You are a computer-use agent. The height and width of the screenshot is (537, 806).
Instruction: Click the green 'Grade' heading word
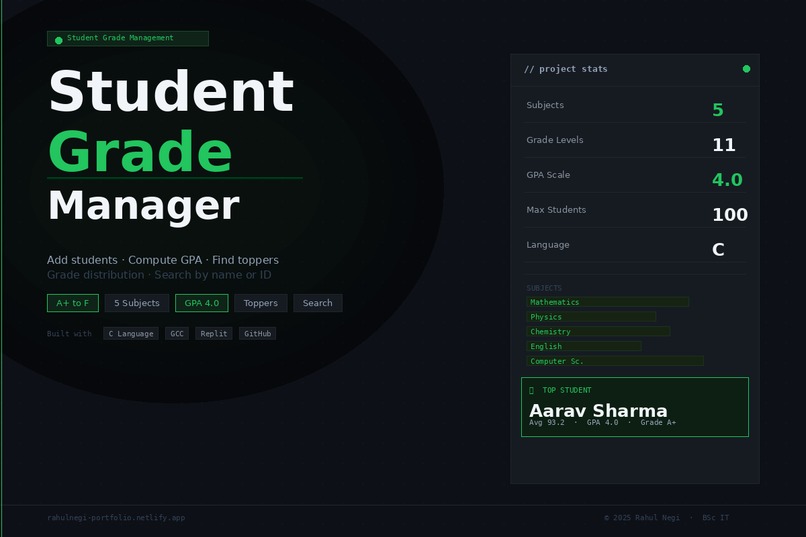click(140, 152)
